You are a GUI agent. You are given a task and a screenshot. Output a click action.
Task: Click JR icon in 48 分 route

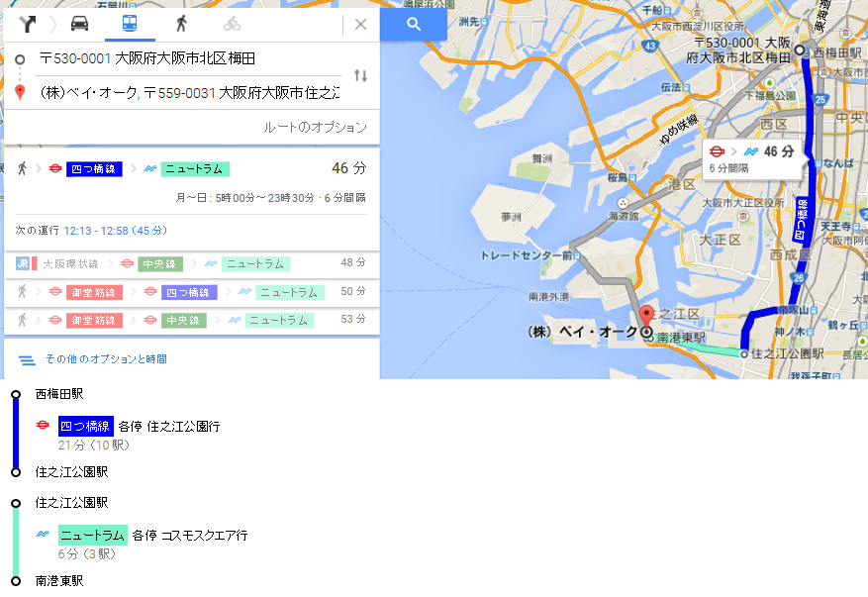[x=23, y=263]
